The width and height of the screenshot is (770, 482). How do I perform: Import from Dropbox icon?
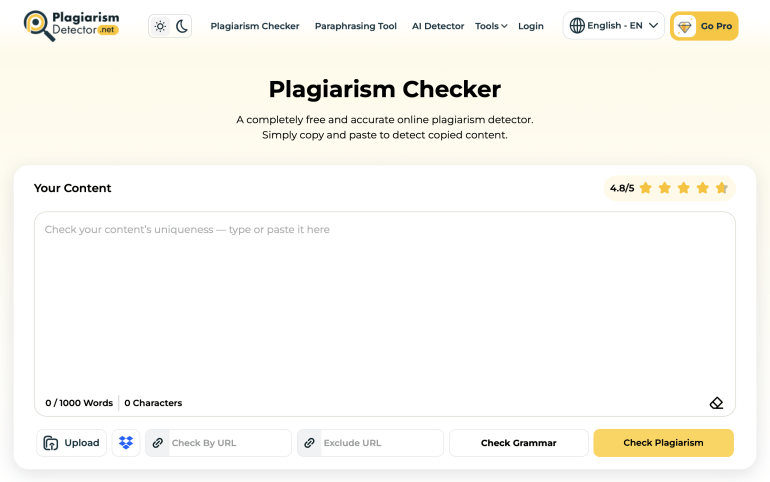pos(126,443)
